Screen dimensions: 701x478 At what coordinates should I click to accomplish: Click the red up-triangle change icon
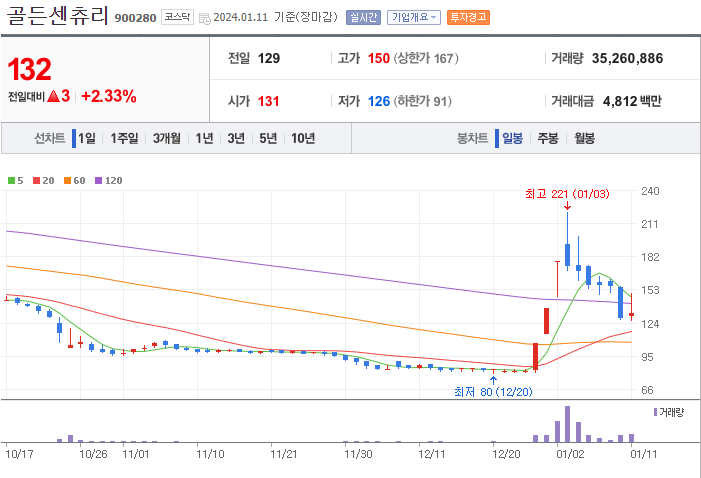53,96
